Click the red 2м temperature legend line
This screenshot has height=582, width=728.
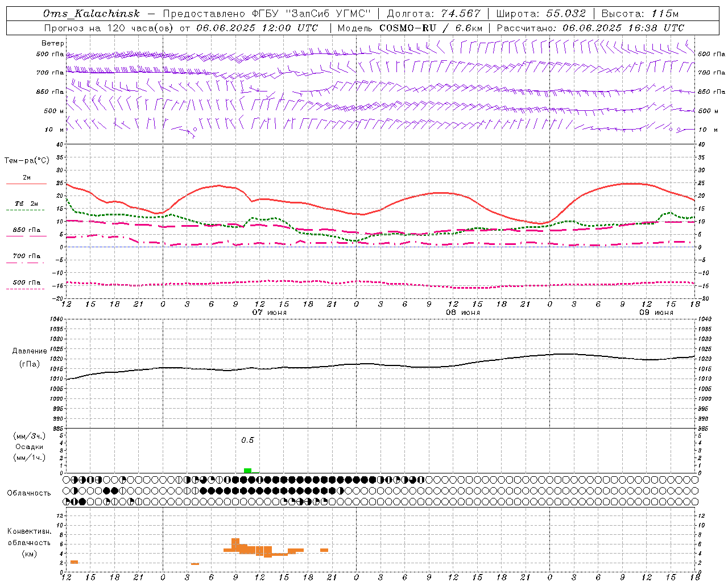pyautogui.click(x=26, y=184)
